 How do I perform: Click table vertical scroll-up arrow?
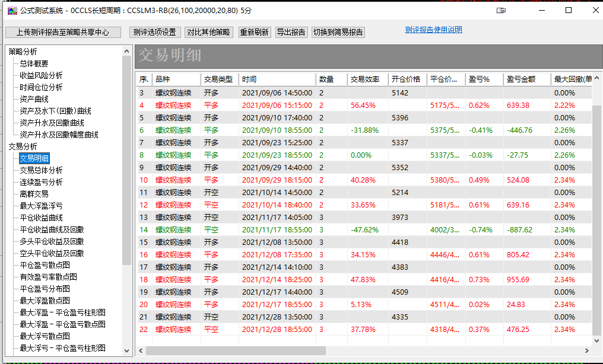(x=597, y=78)
